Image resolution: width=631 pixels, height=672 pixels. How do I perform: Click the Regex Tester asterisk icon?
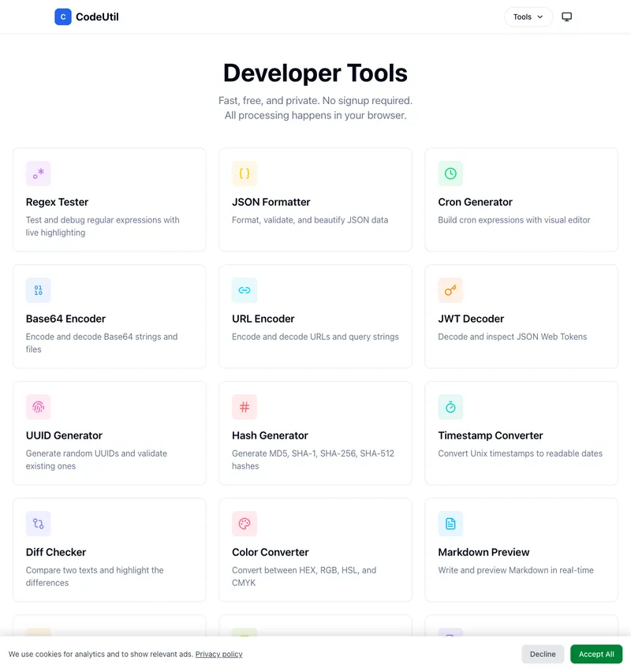[39, 174]
